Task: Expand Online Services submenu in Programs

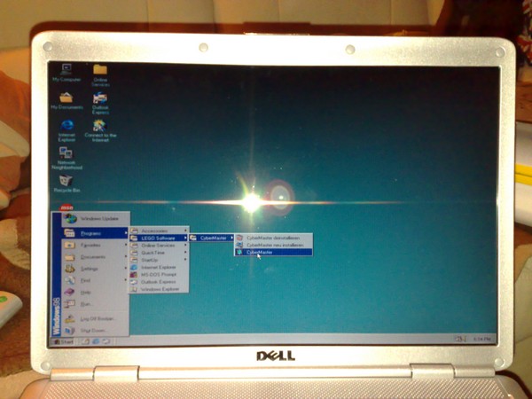Action: [159, 246]
